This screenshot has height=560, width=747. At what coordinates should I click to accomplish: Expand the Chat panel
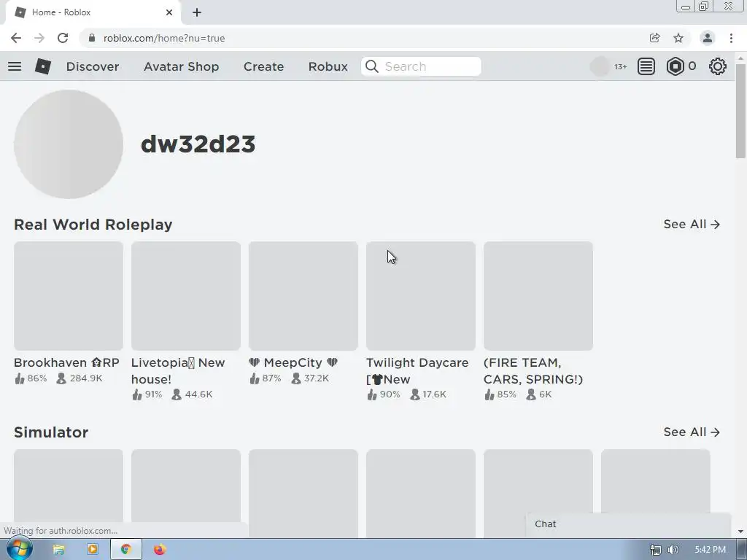coord(628,524)
